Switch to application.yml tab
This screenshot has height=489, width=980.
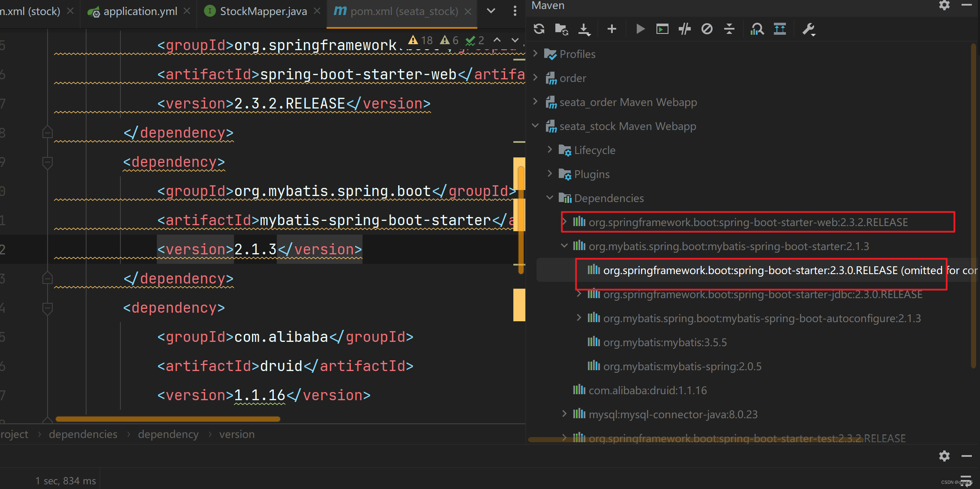(140, 12)
